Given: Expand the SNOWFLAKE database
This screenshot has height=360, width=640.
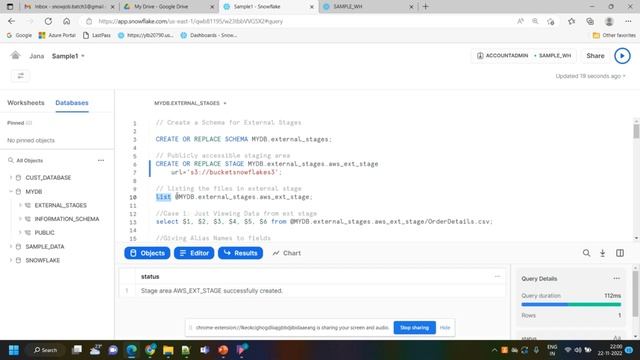Looking at the screenshot, I should [x=11, y=260].
